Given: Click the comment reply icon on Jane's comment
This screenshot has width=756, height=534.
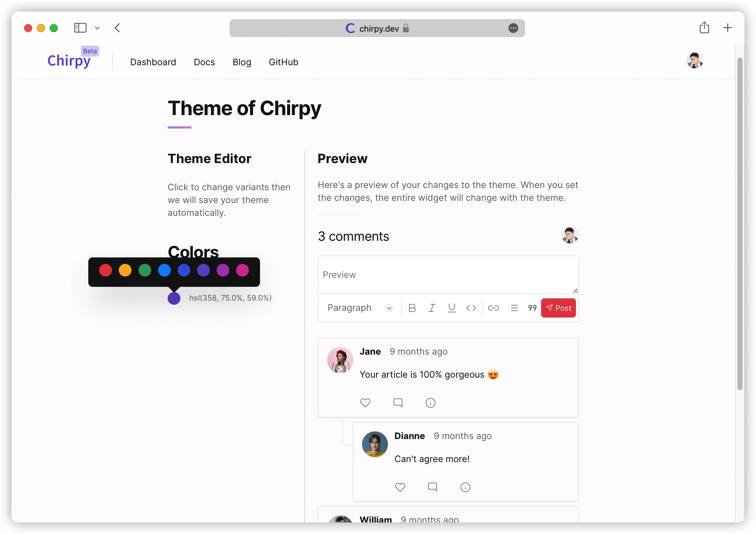Looking at the screenshot, I should 398,403.
